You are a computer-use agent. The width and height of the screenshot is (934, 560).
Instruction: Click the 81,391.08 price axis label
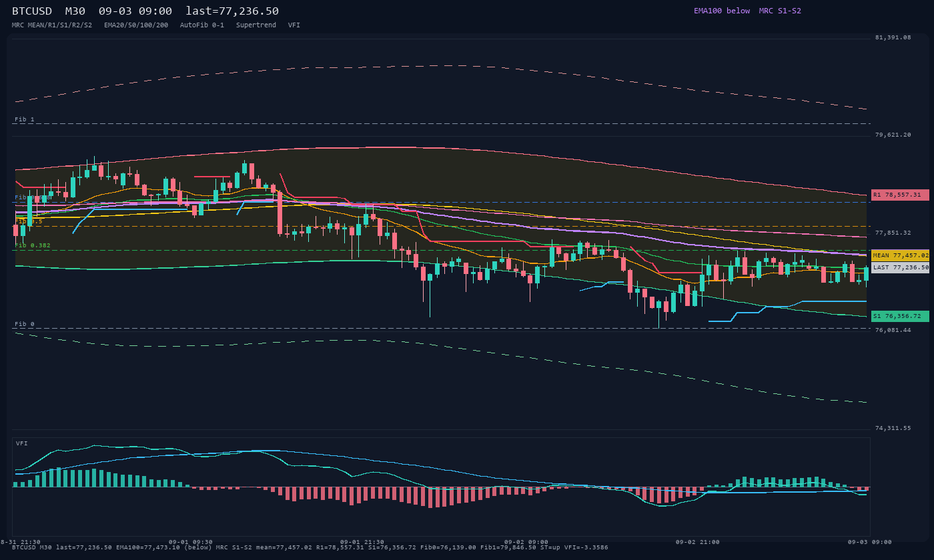[893, 37]
